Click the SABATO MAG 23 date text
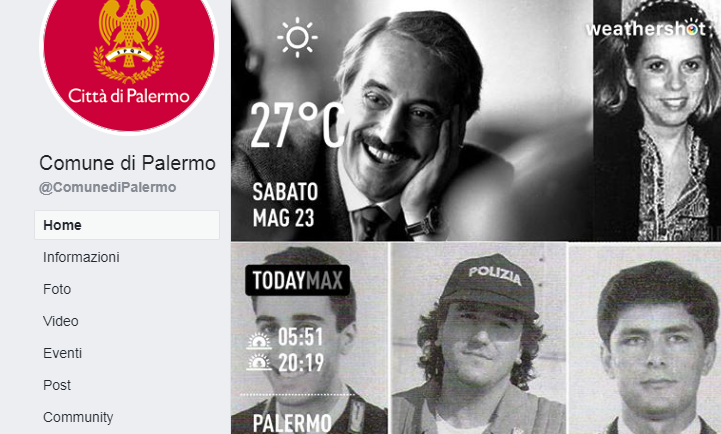 (285, 205)
